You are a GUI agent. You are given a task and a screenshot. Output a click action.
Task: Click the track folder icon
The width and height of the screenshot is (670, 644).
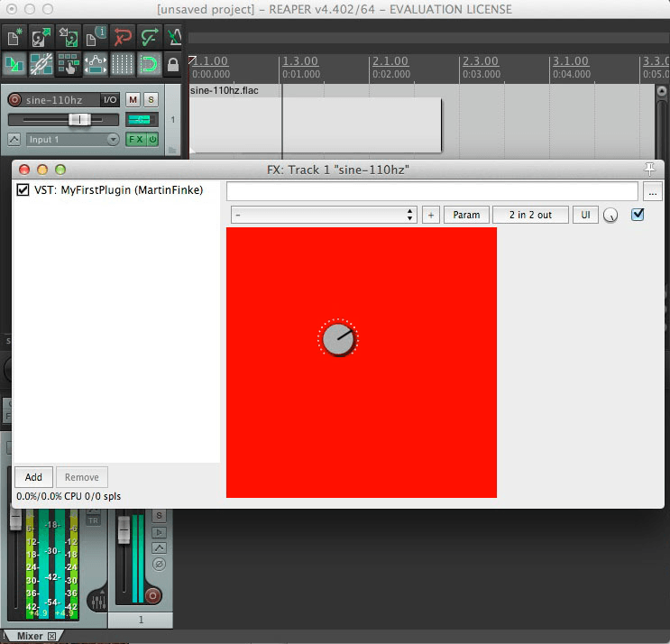tap(172, 150)
